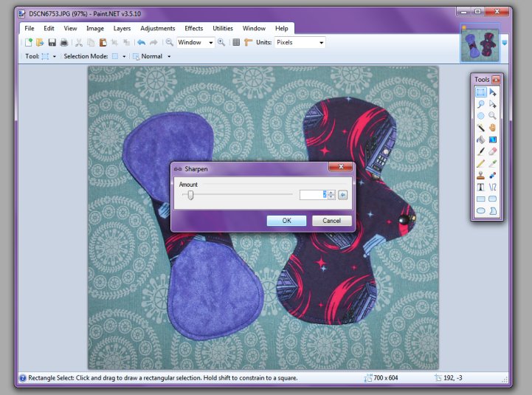Select the Magic Wand tool
The height and width of the screenshot is (395, 532).
pos(480,127)
